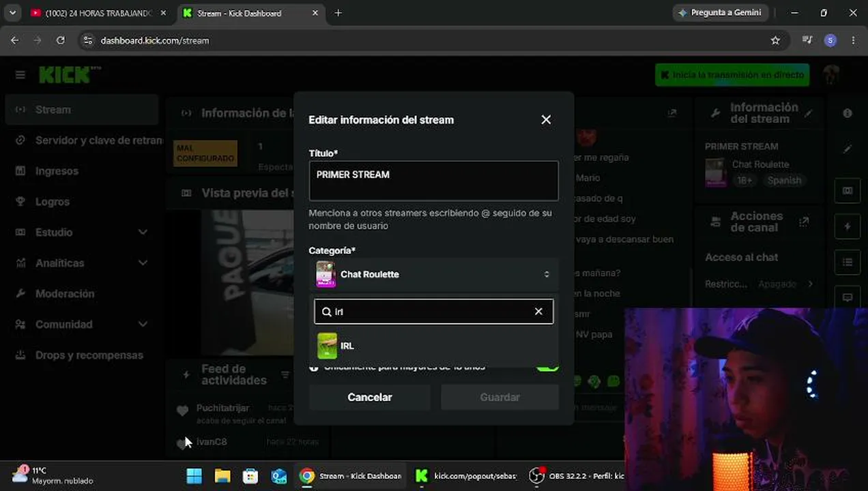Click the camera preview icon in right rail
Image resolution: width=868 pixels, height=491 pixels.
click(848, 191)
